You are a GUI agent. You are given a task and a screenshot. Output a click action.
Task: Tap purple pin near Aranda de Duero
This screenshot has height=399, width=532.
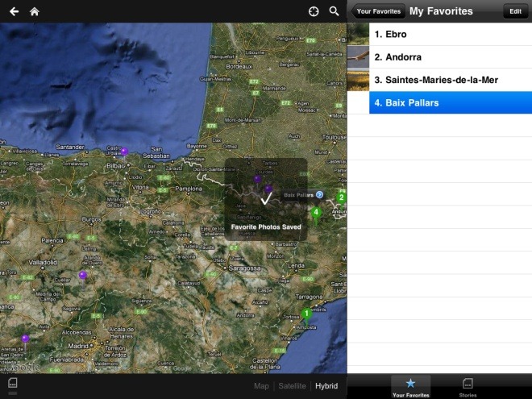[83, 276]
